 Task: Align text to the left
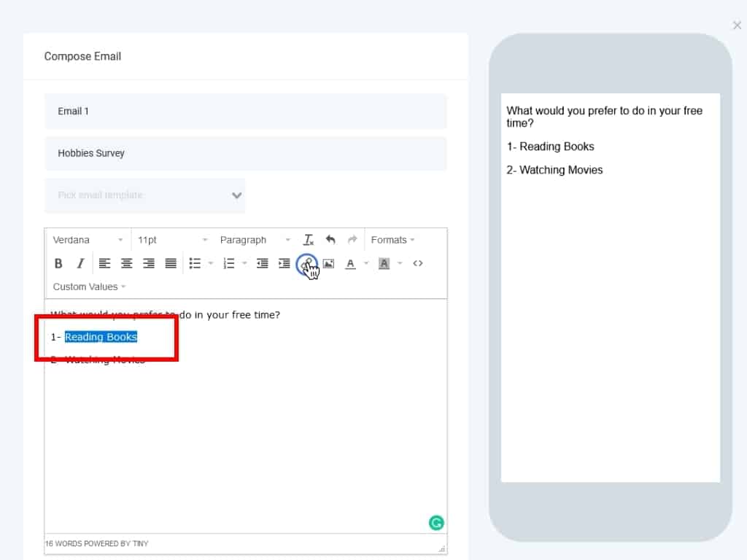pos(104,264)
